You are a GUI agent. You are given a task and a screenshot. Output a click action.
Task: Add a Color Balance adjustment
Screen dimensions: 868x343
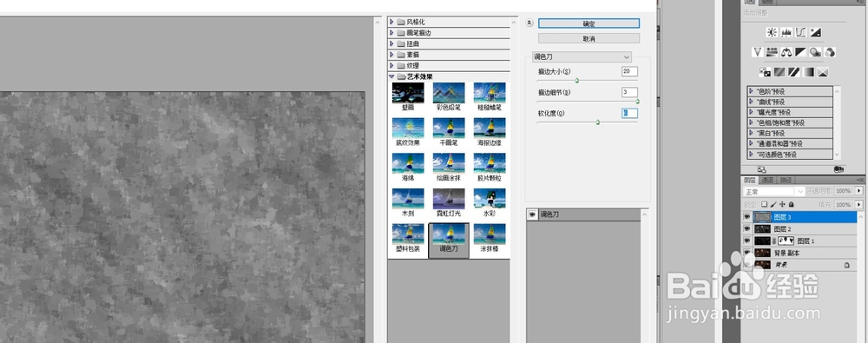(786, 52)
